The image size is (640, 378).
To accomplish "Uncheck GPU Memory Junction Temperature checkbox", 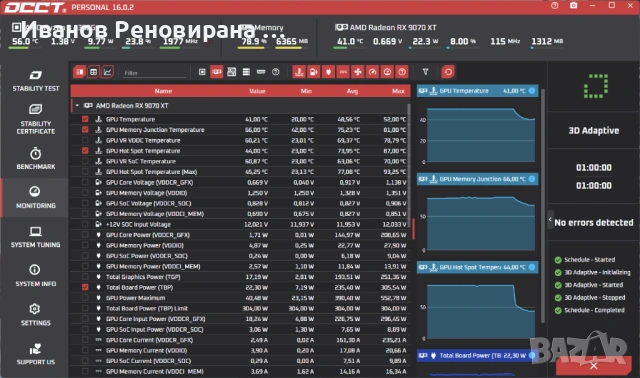I will click(x=85, y=130).
